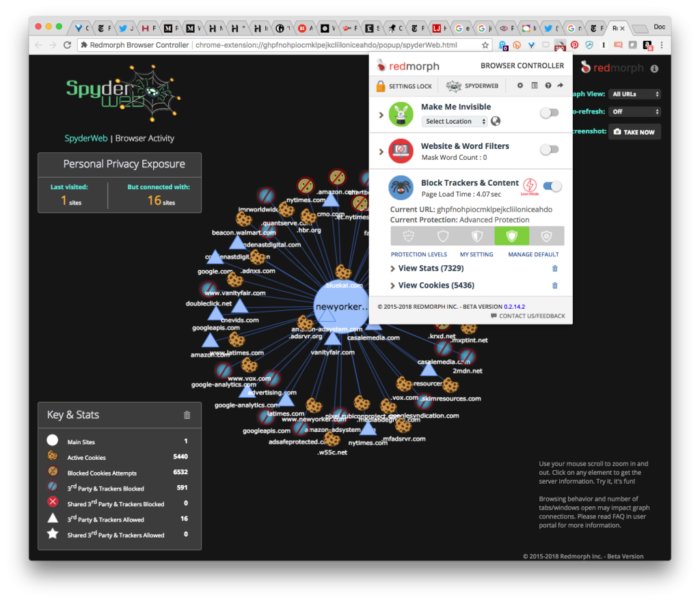Click the Lean Mode lightning icon
This screenshot has height=602, width=700.
click(x=530, y=186)
